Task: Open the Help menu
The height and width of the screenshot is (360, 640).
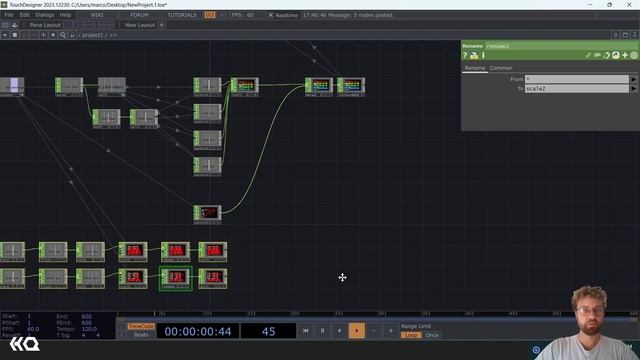Action: [65, 15]
